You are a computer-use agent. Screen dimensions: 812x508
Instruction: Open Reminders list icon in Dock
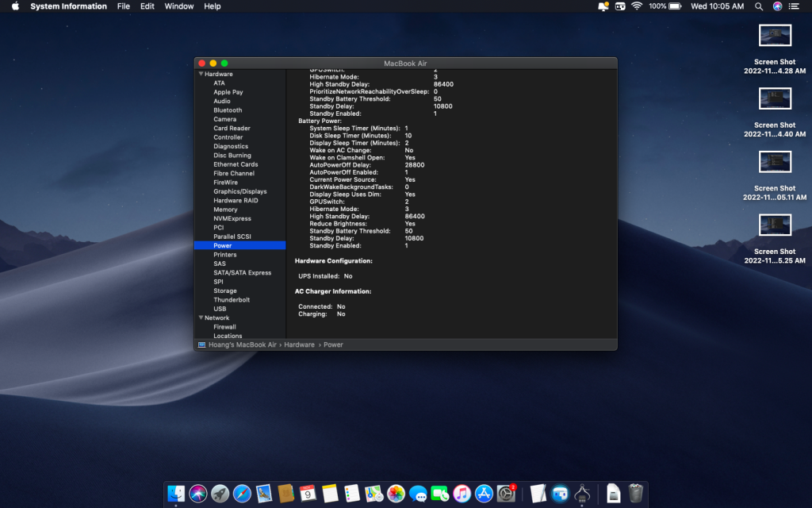tap(352, 493)
